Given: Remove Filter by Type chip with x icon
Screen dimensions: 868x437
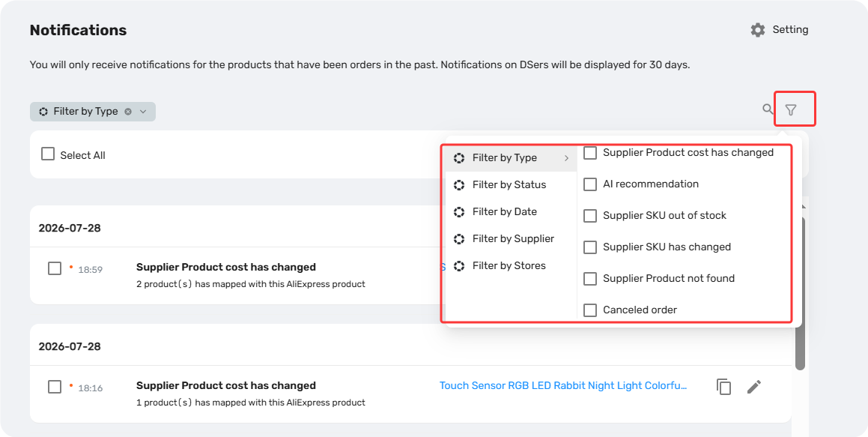Looking at the screenshot, I should point(128,112).
